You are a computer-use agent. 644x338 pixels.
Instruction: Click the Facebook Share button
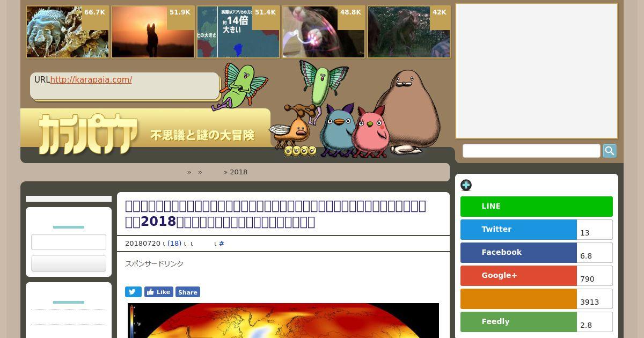(188, 292)
